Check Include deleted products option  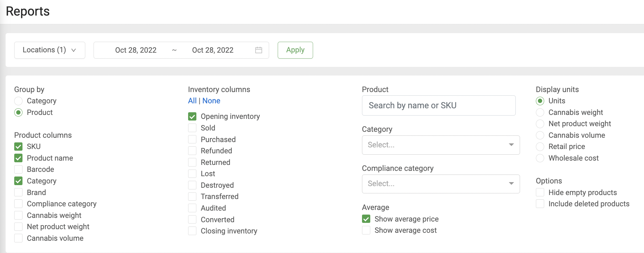pos(540,204)
